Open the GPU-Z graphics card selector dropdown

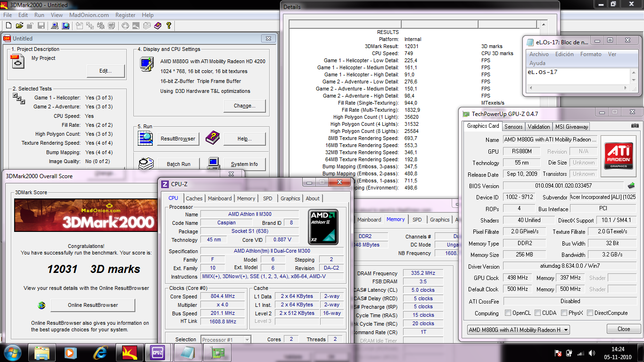coord(519,330)
